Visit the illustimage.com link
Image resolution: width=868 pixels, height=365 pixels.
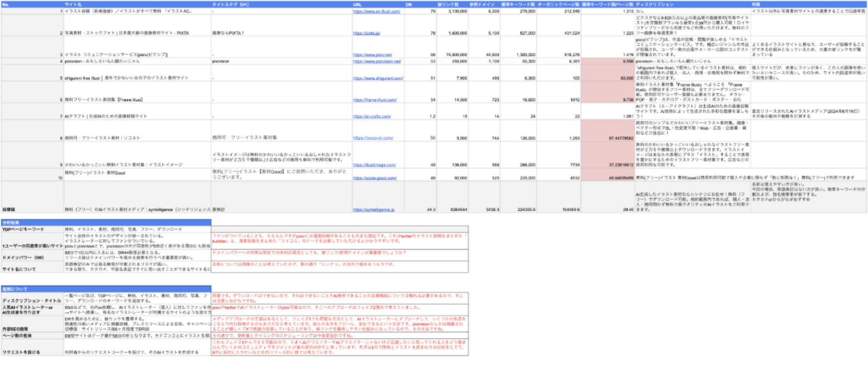tap(375, 165)
